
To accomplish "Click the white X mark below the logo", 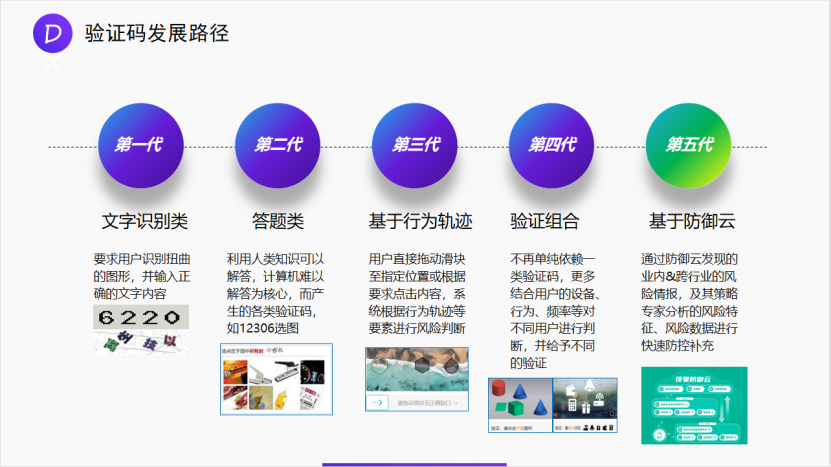I will click(x=52, y=64).
